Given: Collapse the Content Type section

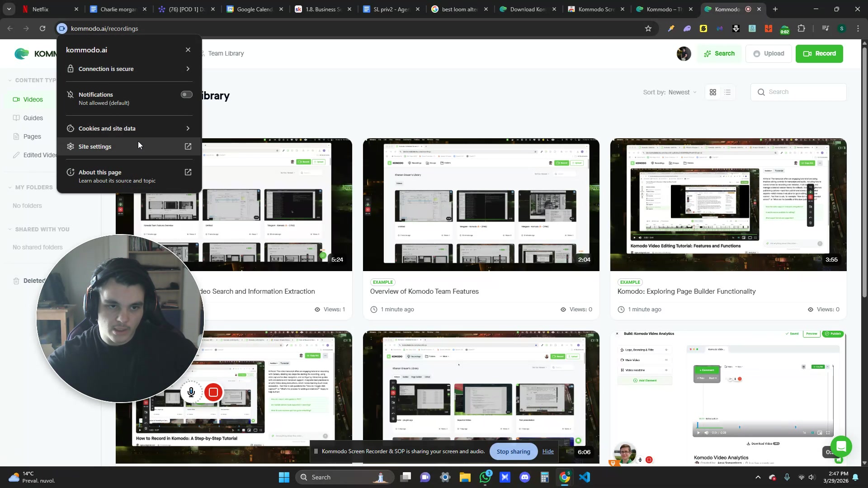Looking at the screenshot, I should point(10,80).
